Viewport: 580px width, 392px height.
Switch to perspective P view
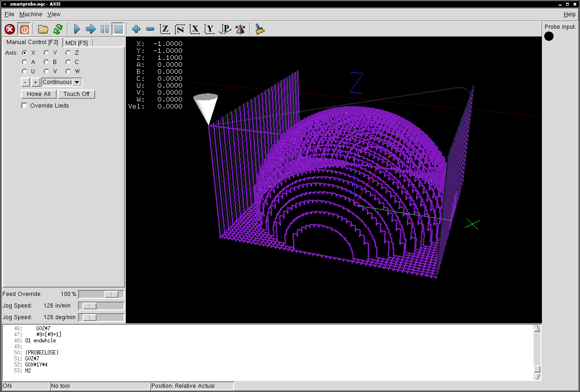click(225, 29)
